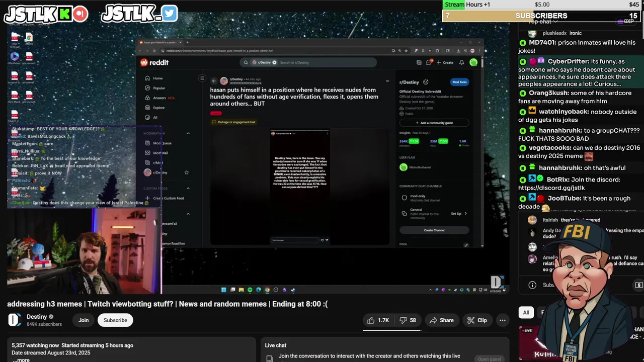Collapse the Moderation section chevron
Image resolution: width=644 pixels, height=362 pixels.
coord(188,133)
